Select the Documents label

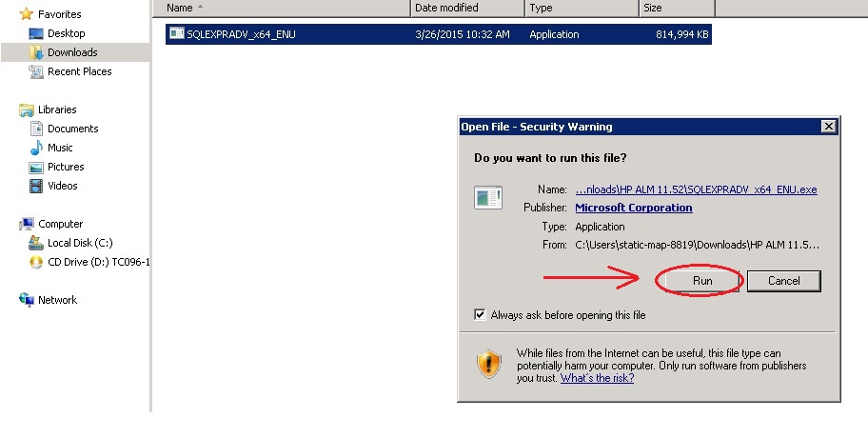[x=72, y=129]
